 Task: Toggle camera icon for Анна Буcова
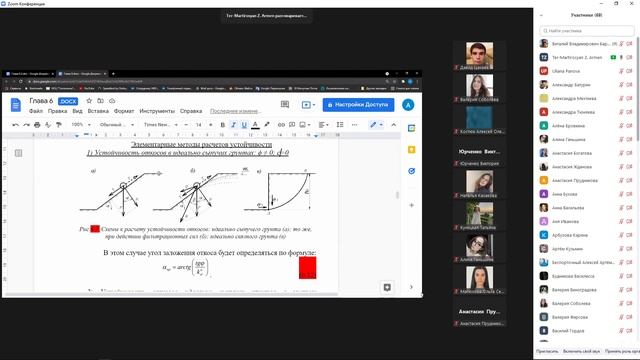[629, 194]
